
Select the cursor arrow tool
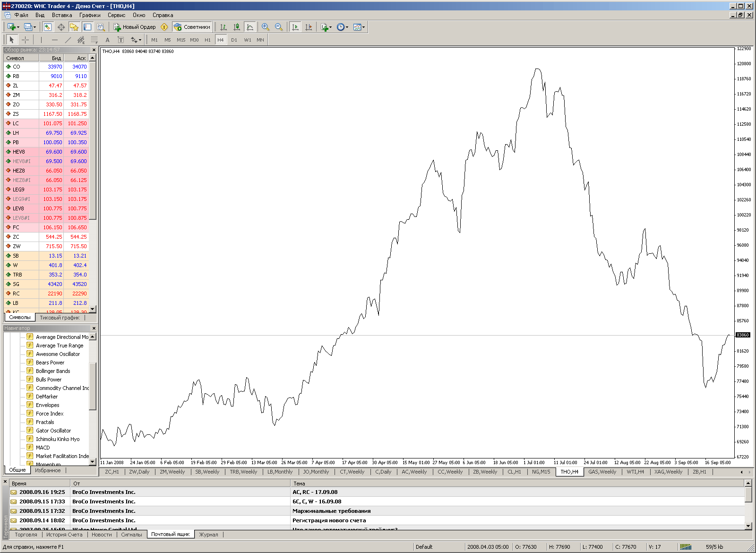pos(12,40)
